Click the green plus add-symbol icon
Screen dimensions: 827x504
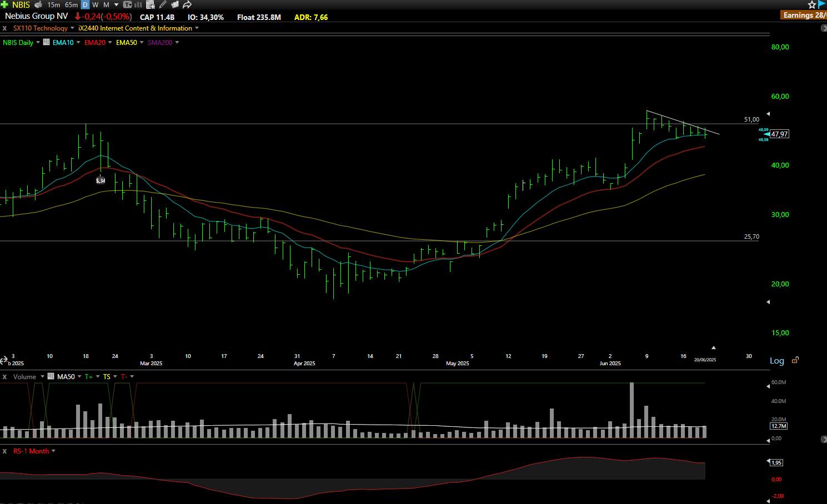tap(4, 4)
